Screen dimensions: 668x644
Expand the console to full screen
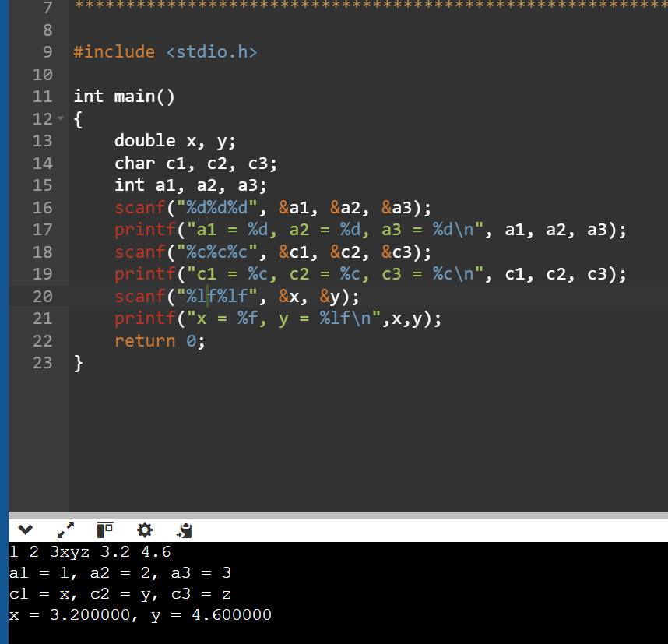65,530
